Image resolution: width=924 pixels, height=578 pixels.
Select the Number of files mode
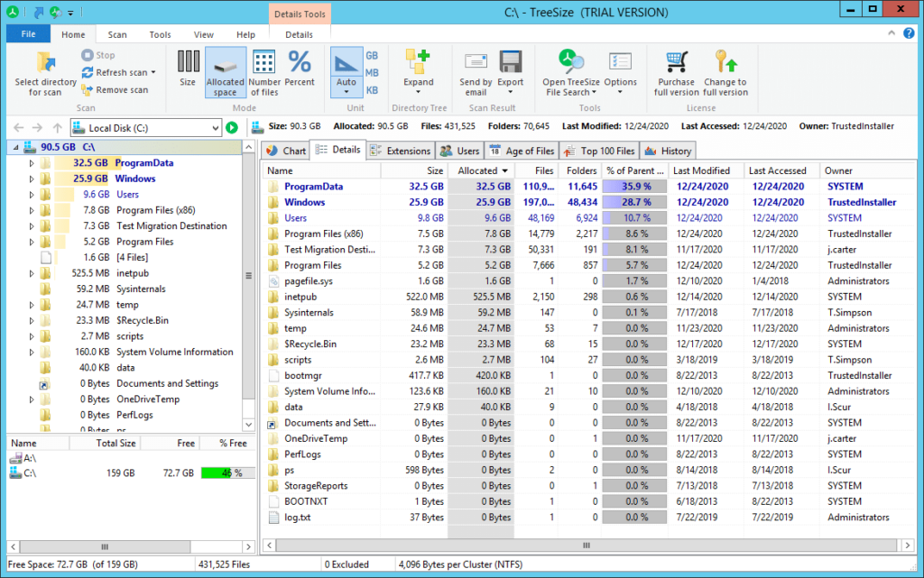pyautogui.click(x=264, y=72)
